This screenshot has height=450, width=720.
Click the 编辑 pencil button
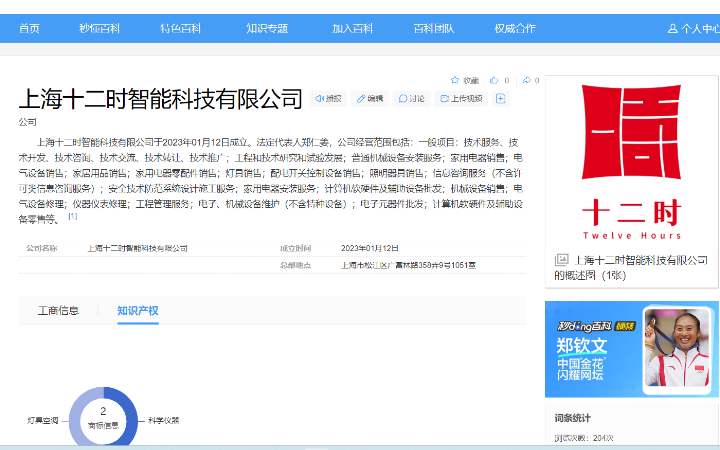[x=369, y=99]
